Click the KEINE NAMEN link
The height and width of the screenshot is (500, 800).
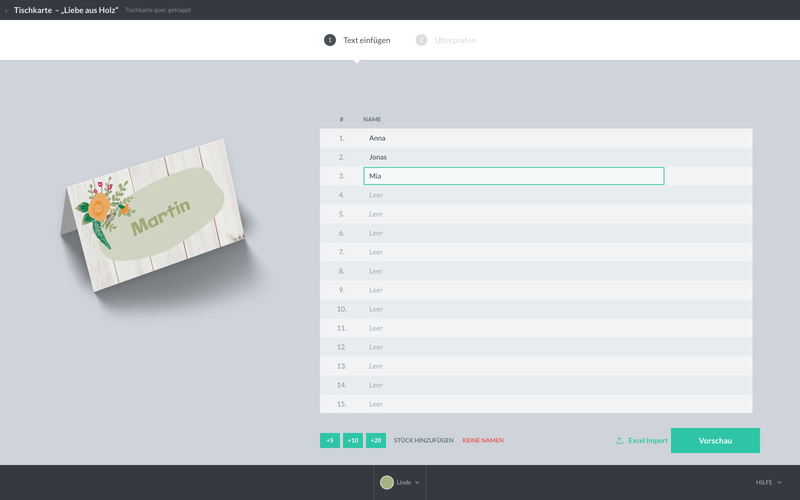483,440
